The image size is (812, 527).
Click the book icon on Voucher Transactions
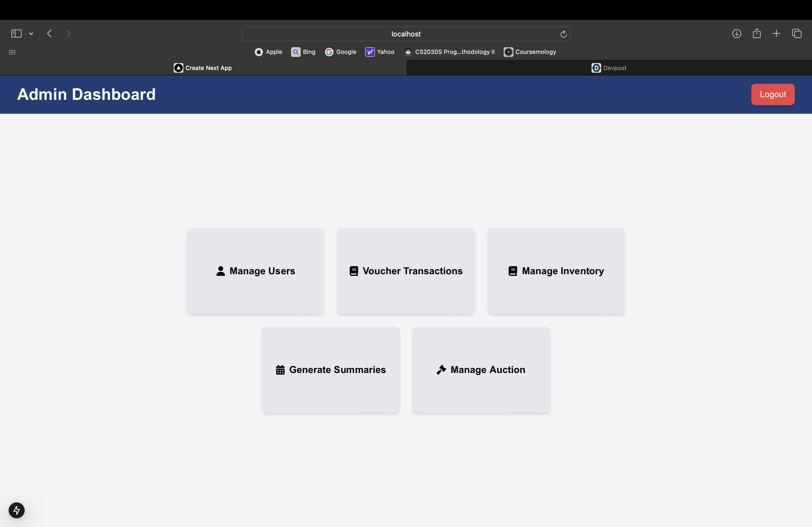coord(354,271)
